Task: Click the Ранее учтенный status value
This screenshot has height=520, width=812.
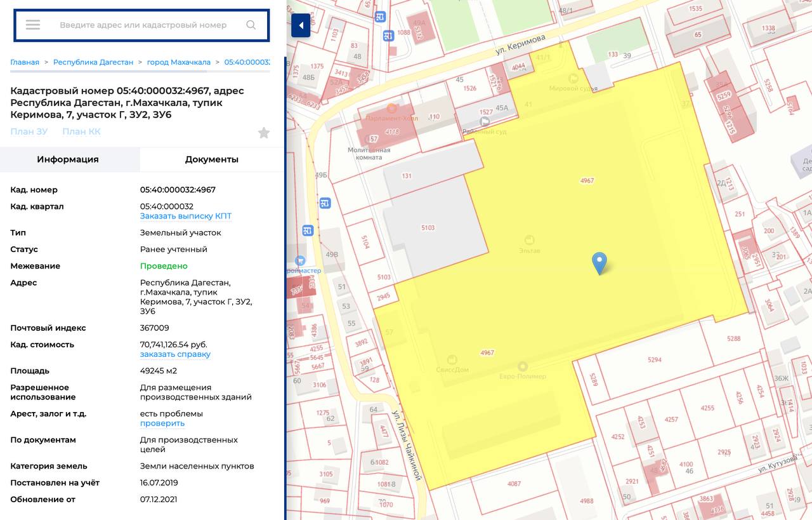Action: click(174, 250)
